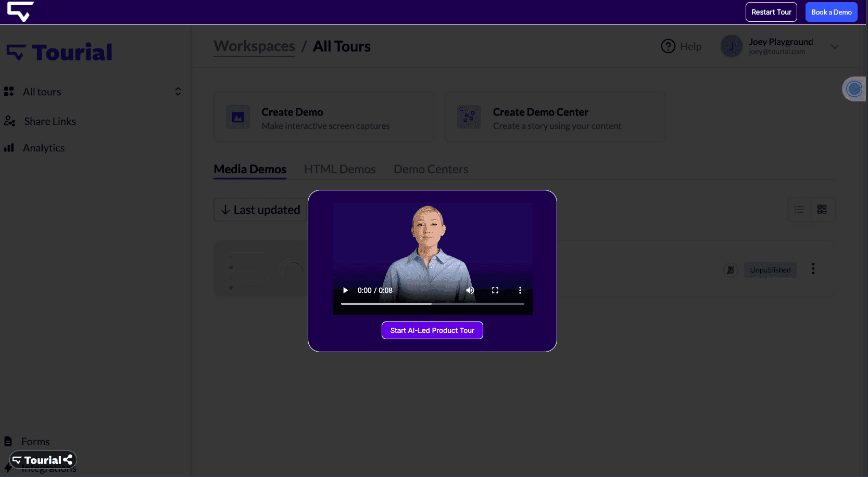Switch to the HTML Demos tab
This screenshot has width=868, height=477.
340,169
